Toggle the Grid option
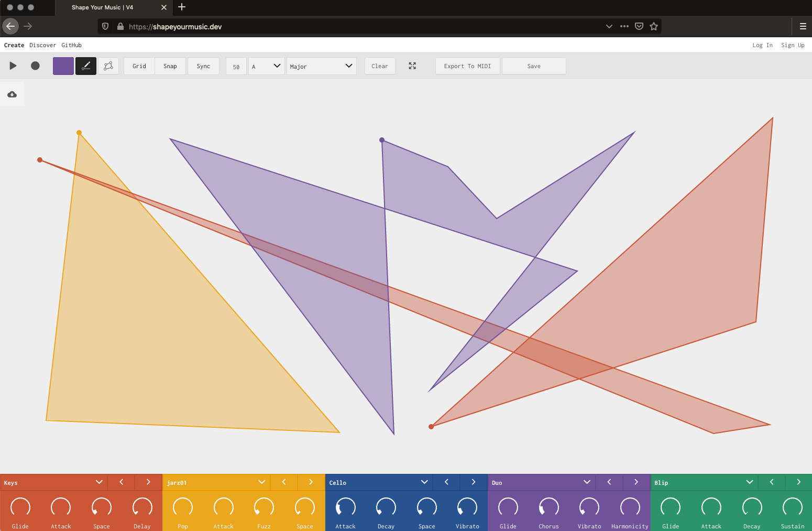Image resolution: width=812 pixels, height=531 pixels. click(139, 66)
